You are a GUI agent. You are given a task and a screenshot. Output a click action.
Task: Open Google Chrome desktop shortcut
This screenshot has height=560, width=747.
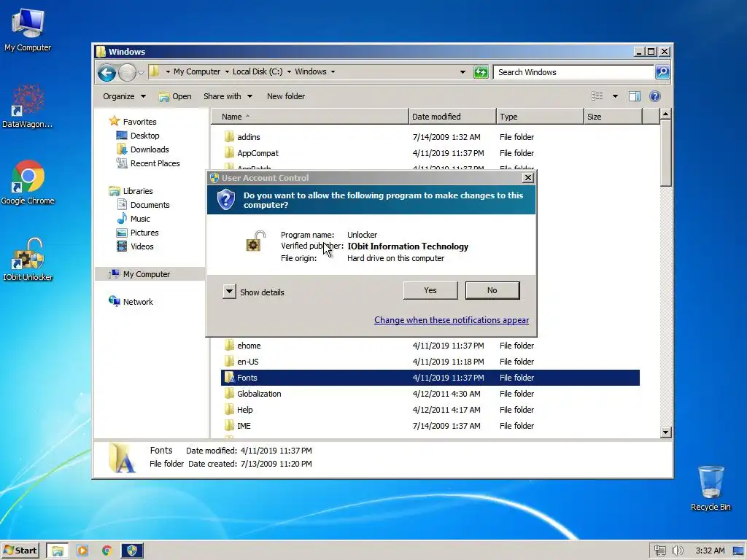pyautogui.click(x=28, y=183)
